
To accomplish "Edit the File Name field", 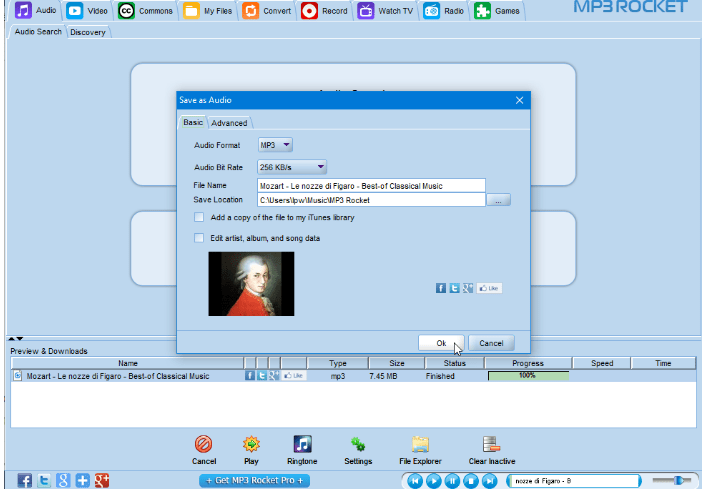I will point(371,186).
